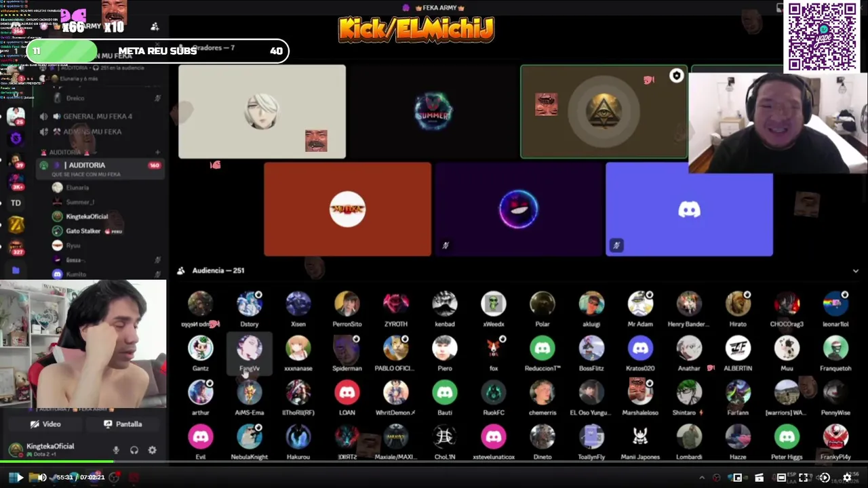Select KingtekaOficial in the channel member list

tap(87, 216)
